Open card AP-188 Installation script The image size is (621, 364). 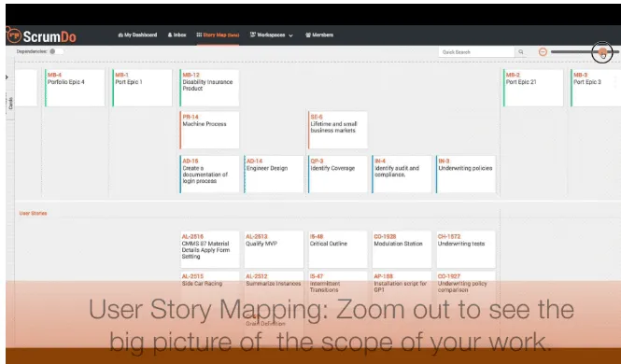pos(402,288)
